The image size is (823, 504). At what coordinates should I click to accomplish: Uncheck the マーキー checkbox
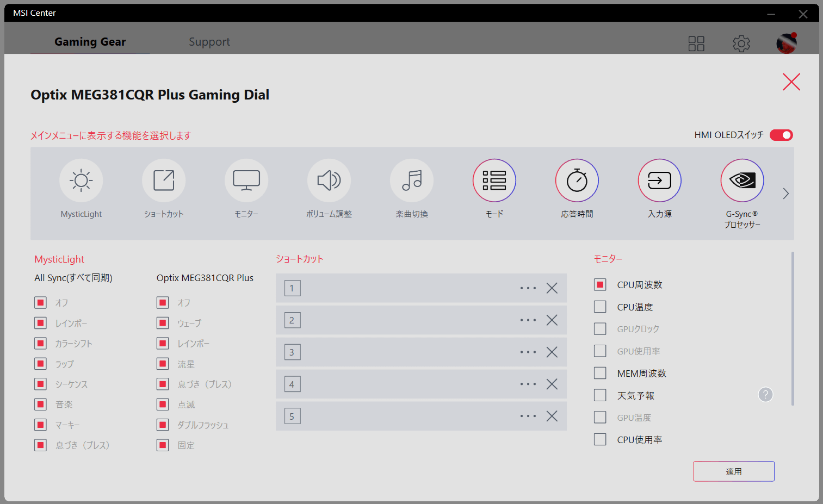pyautogui.click(x=40, y=425)
